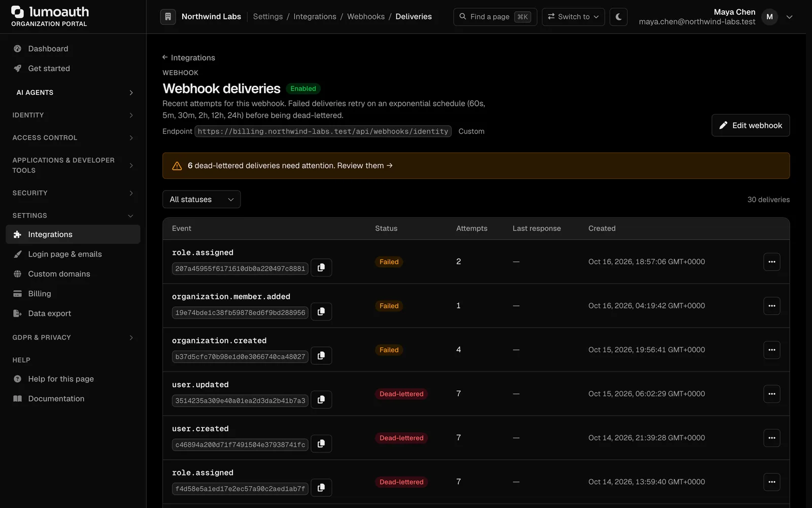Open Data export settings

click(73, 313)
